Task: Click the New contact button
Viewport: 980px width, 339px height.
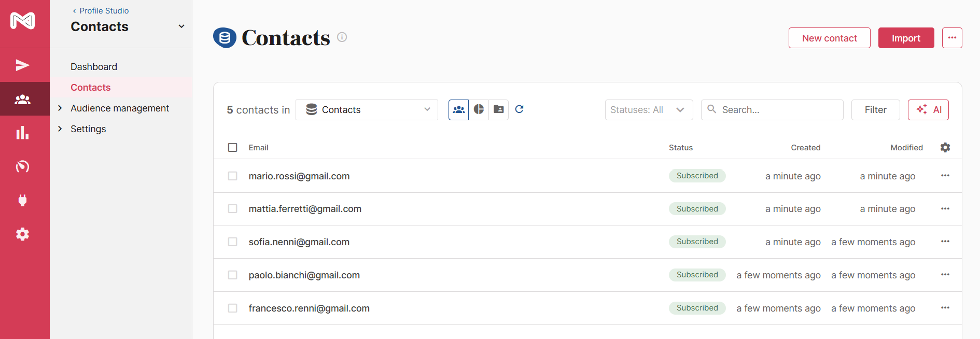Action: pos(829,38)
